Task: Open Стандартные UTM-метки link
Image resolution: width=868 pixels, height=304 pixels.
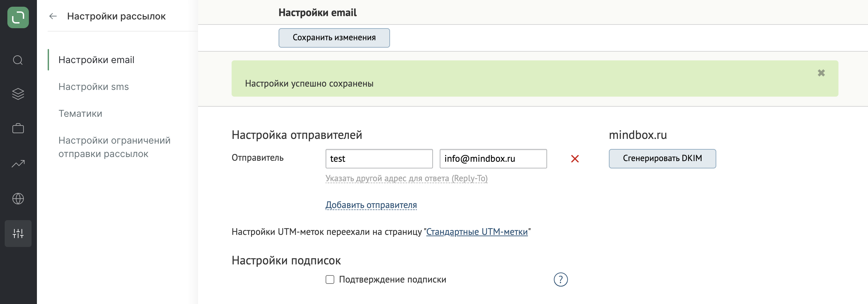Action: (x=477, y=232)
